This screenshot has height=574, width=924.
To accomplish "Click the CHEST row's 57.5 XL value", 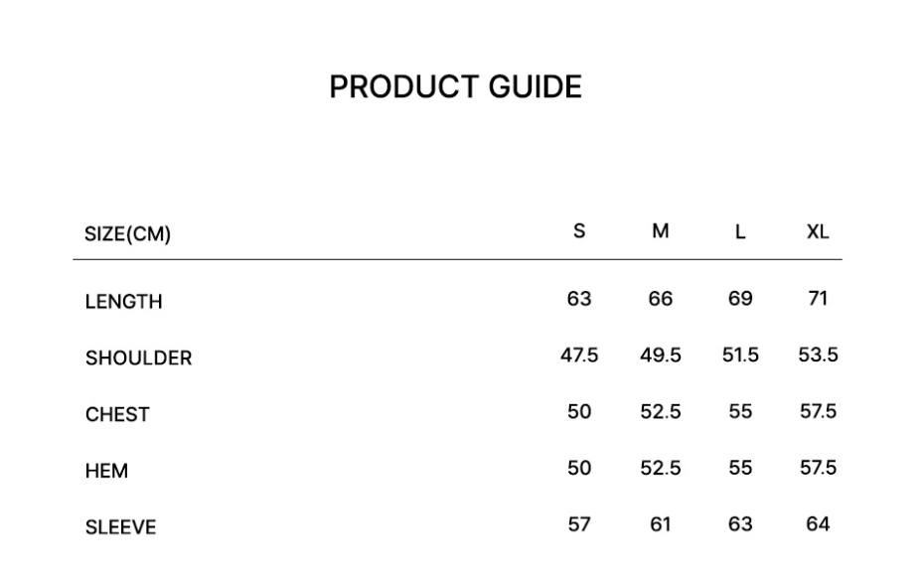I will 818,411.
